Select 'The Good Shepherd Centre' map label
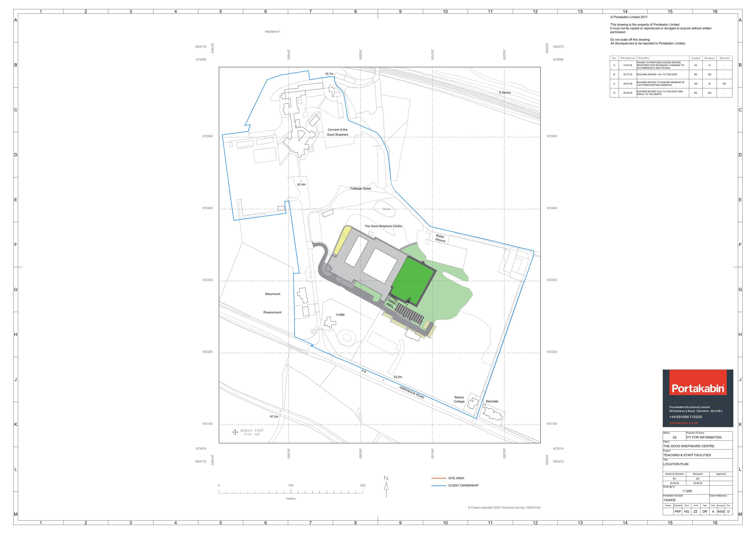Viewport: 756px width, 534px height. 383,226
